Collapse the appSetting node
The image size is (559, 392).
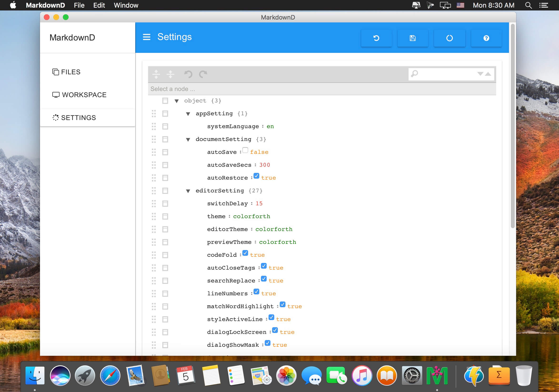pos(188,114)
